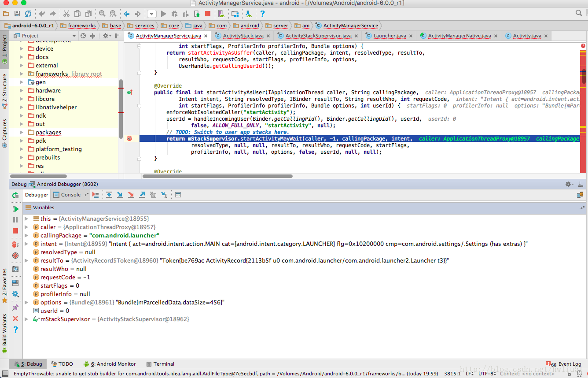Click the Cut scissors icon

tap(66, 14)
